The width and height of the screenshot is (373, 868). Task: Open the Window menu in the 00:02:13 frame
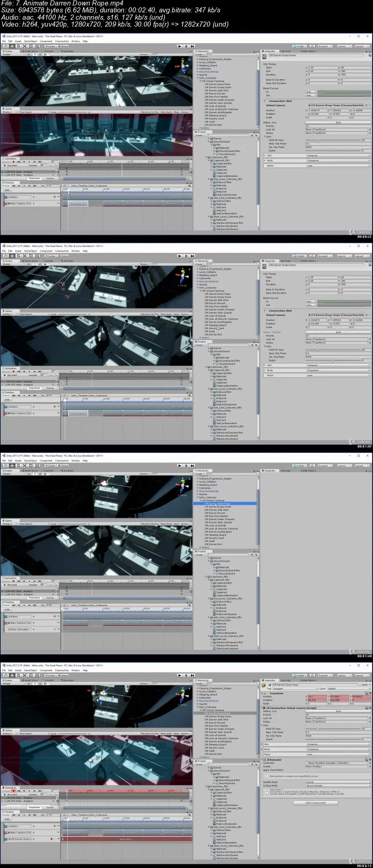coord(75,670)
